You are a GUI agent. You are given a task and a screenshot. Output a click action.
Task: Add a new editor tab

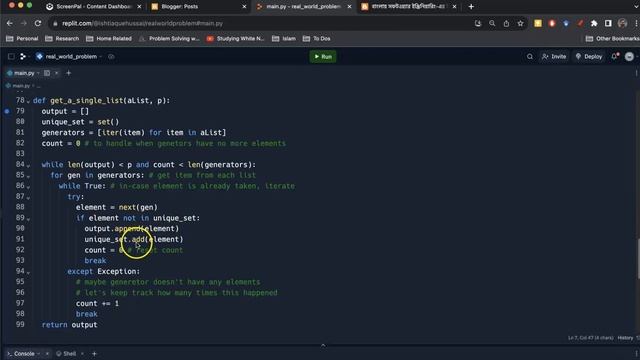click(69, 73)
